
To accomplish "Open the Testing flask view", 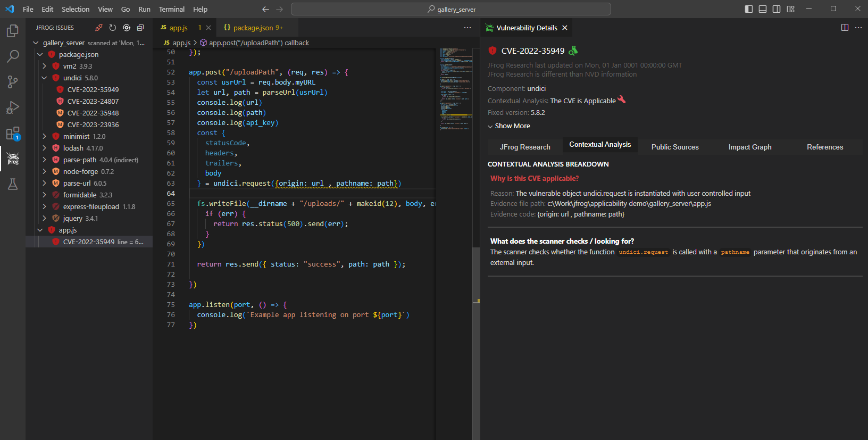I will [13, 184].
